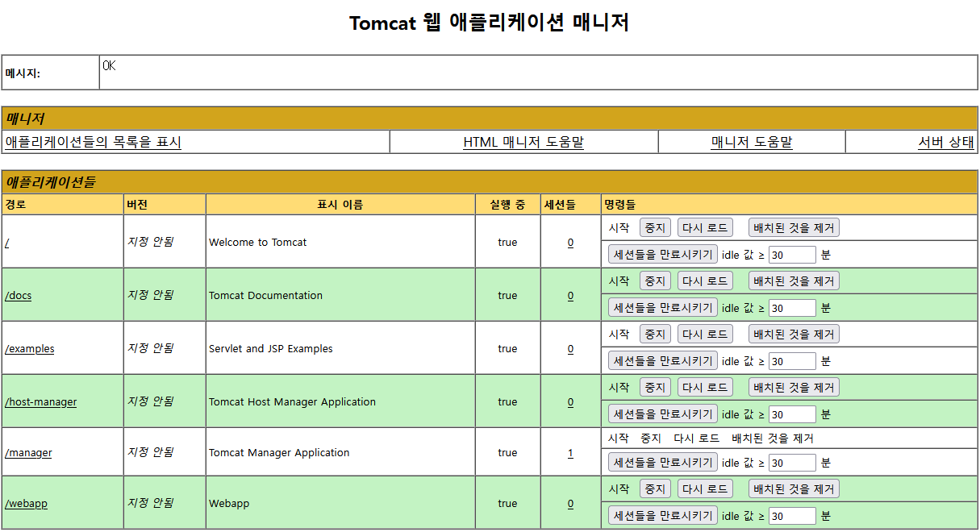Open the /manager path link

tap(28, 453)
